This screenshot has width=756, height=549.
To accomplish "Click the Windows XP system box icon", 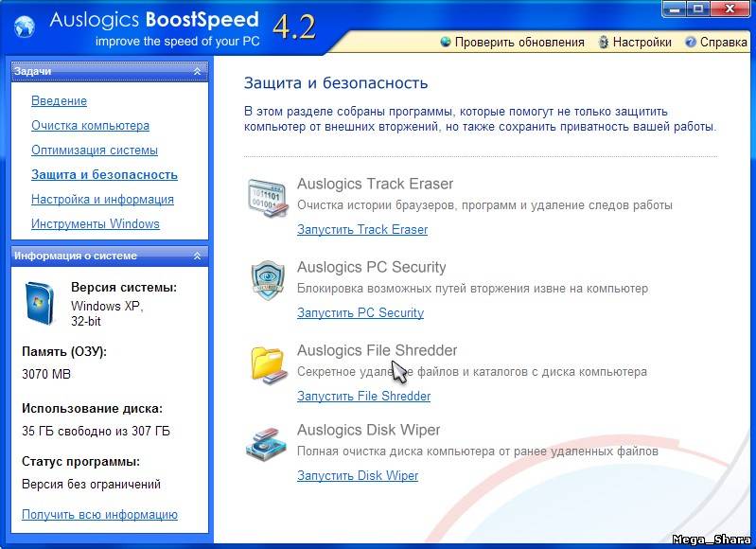I will coord(40,304).
